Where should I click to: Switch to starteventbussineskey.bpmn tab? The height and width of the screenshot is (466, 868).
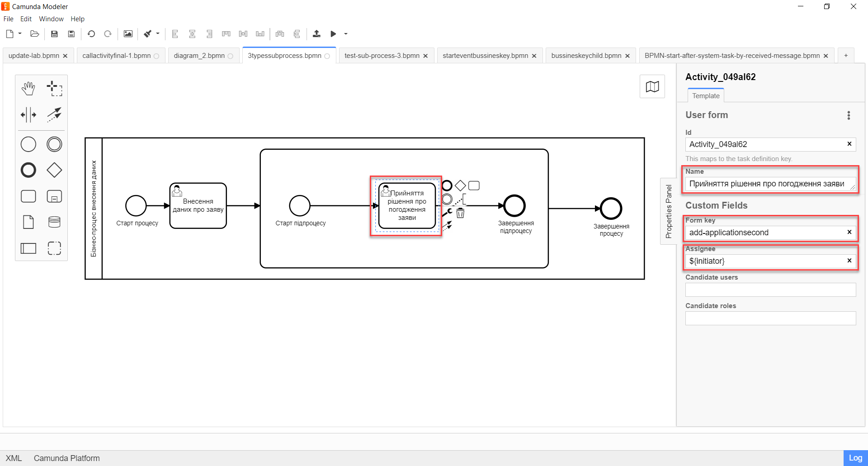tap(485, 56)
